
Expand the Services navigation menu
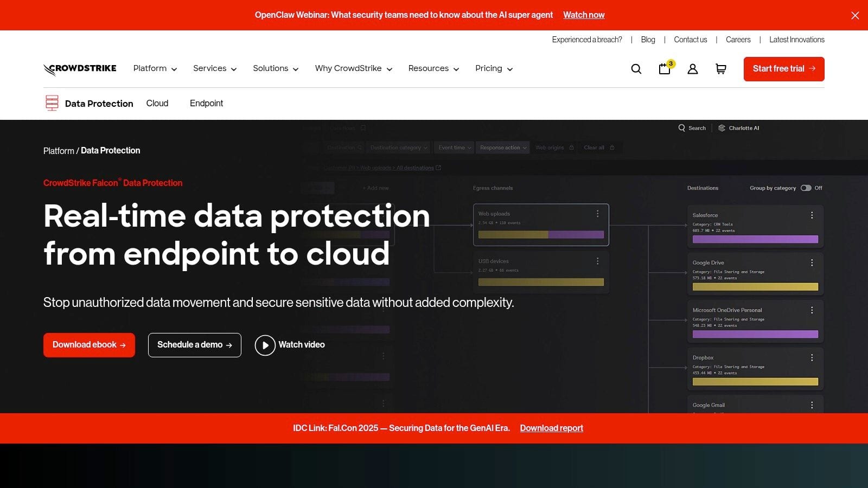[215, 68]
